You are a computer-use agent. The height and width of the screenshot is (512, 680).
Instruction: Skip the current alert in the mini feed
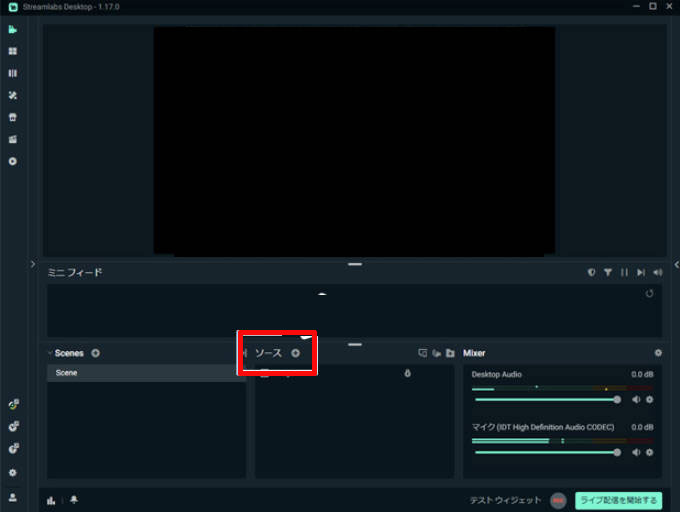click(x=641, y=272)
